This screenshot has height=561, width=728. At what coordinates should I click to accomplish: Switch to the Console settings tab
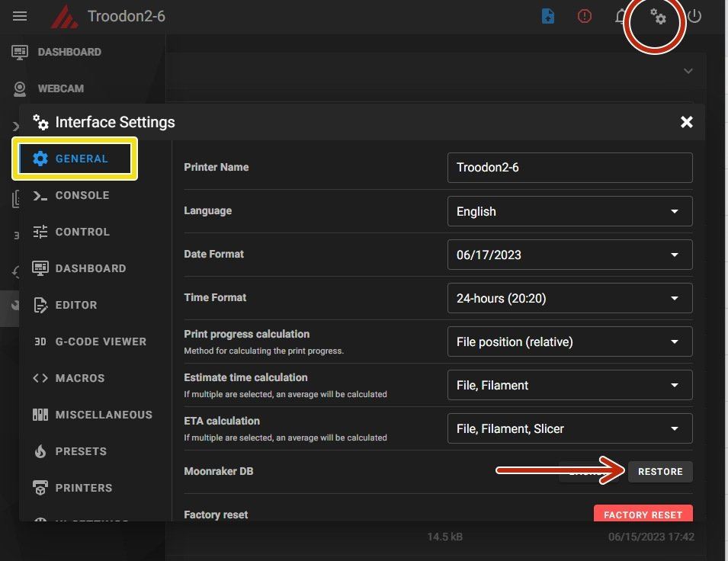pos(95,195)
